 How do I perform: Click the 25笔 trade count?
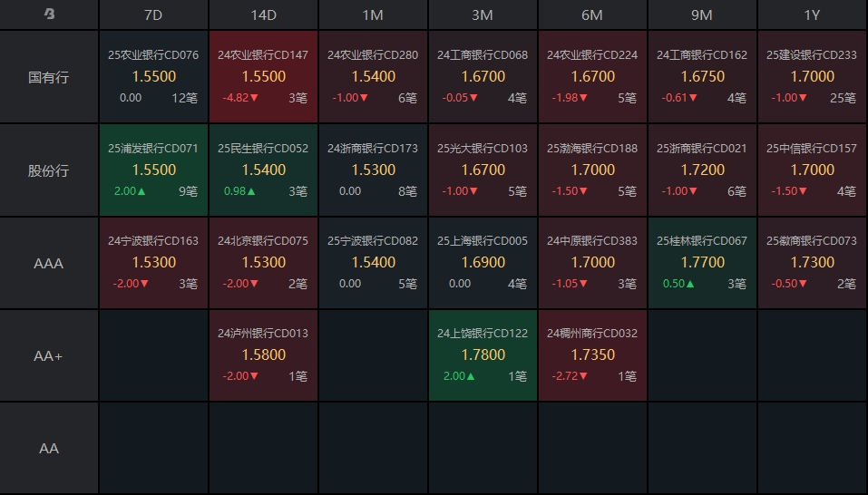point(843,98)
